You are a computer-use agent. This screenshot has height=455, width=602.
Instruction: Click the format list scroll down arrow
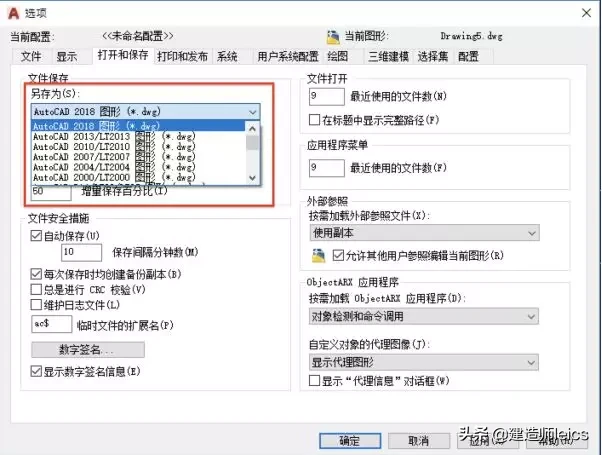point(252,177)
